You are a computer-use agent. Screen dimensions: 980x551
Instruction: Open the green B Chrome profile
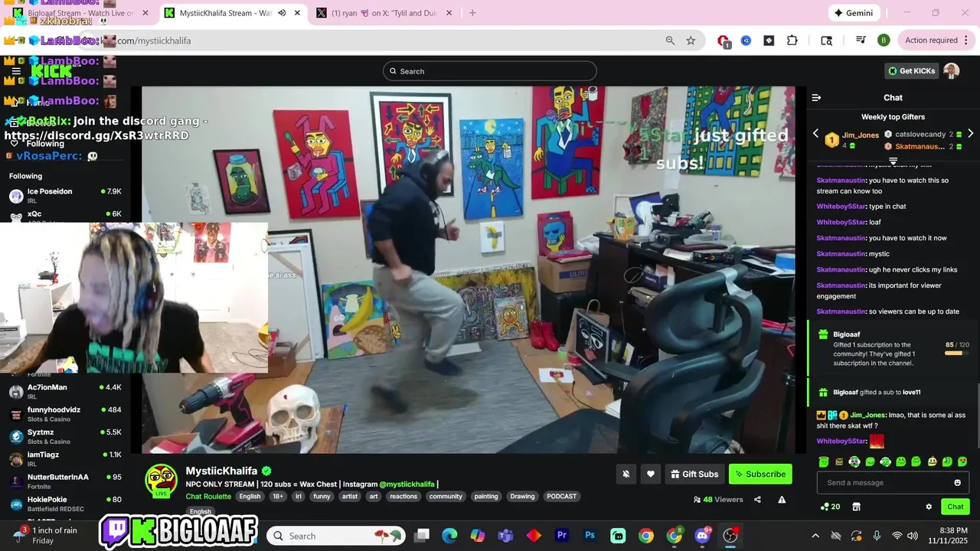click(x=884, y=41)
